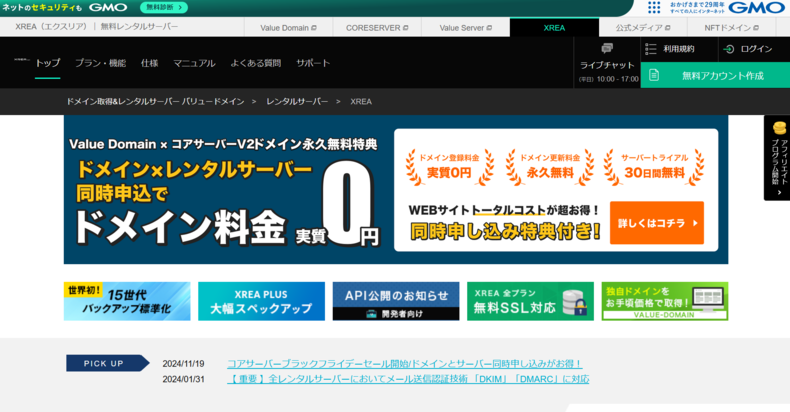Open 仕様 menu item
Image resolution: width=790 pixels, height=412 pixels.
point(150,63)
